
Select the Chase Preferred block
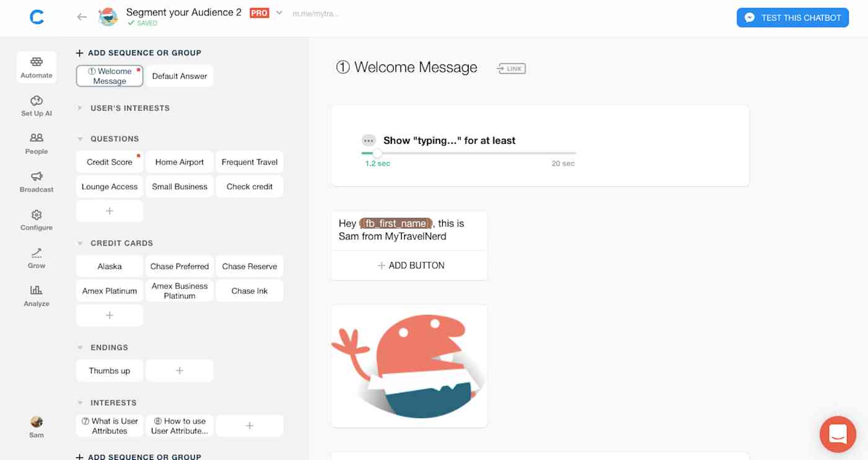pos(179,266)
